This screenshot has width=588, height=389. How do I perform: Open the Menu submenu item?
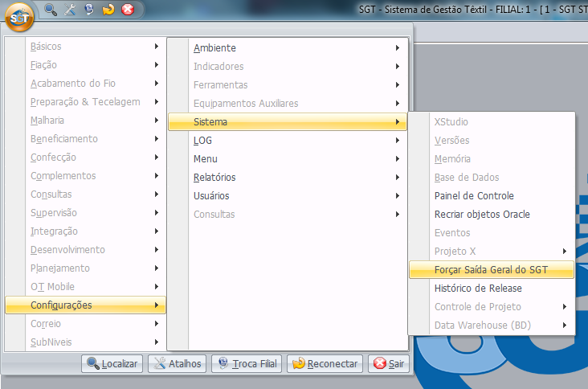click(206, 159)
